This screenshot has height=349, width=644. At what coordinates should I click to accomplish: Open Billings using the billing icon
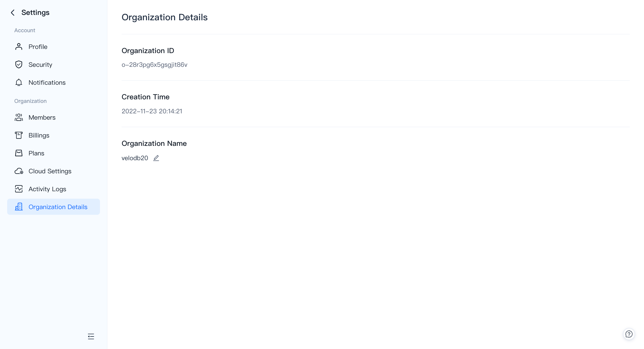point(18,135)
